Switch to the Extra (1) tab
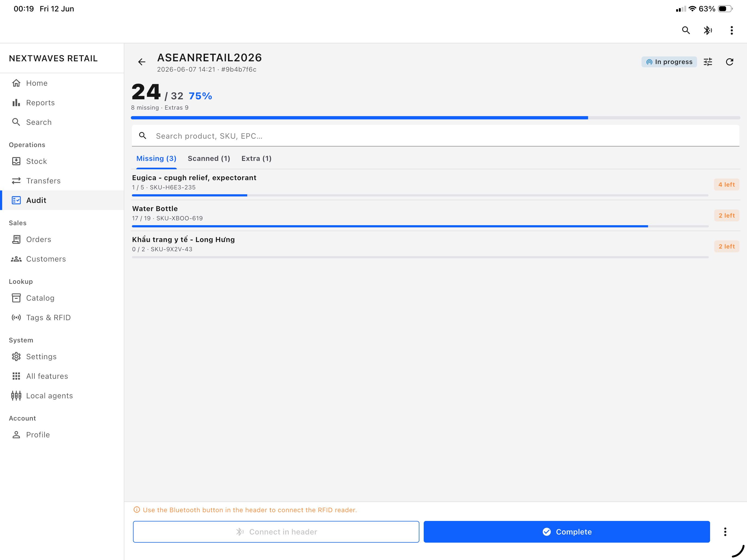Image resolution: width=747 pixels, height=560 pixels. (x=256, y=158)
